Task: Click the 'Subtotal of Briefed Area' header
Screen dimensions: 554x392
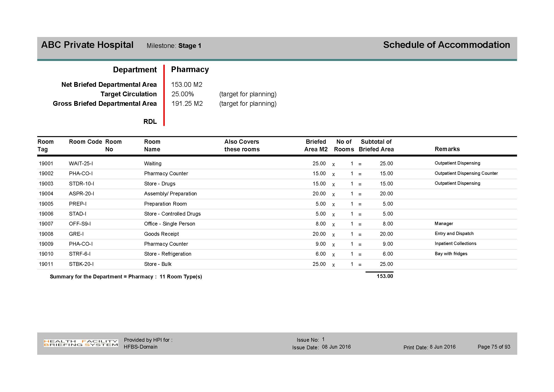Action: tap(376, 146)
